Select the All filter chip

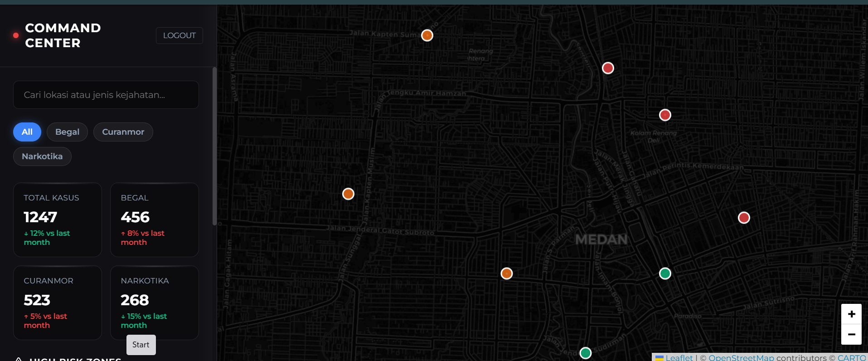click(27, 132)
